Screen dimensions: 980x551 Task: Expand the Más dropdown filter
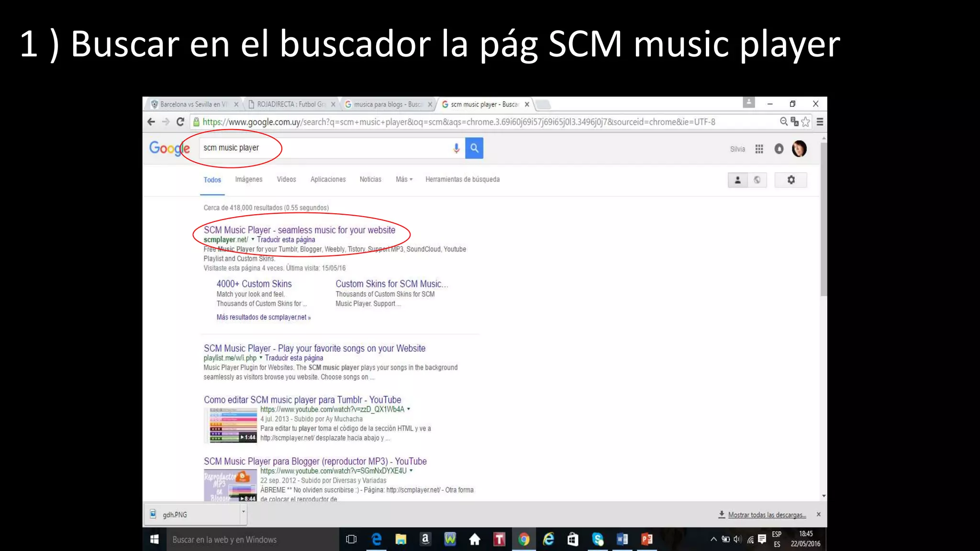[404, 179]
